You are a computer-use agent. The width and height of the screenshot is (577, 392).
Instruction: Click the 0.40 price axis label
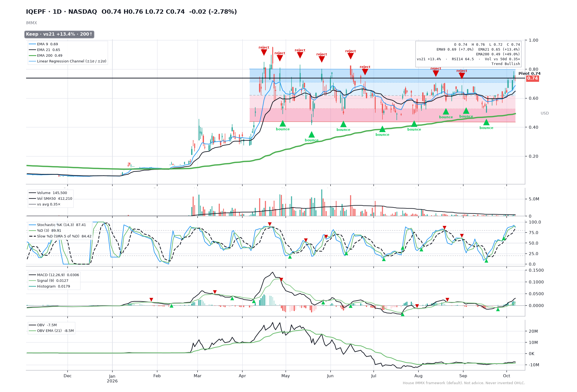(x=534, y=127)
